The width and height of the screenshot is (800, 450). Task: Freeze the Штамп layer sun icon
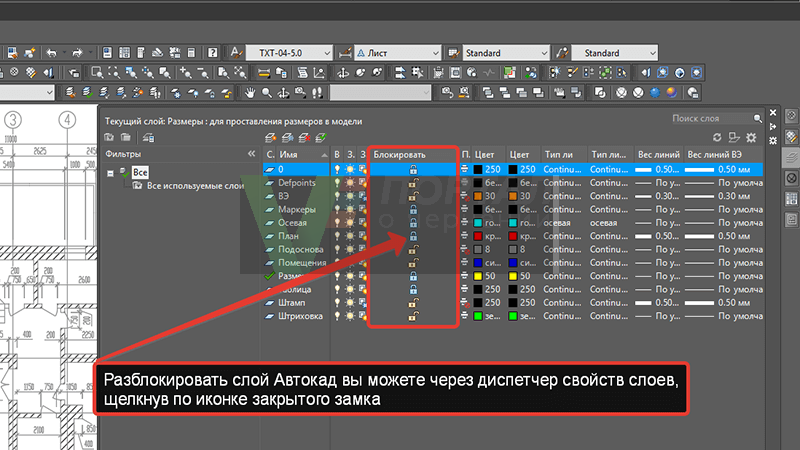pyautogui.click(x=350, y=303)
